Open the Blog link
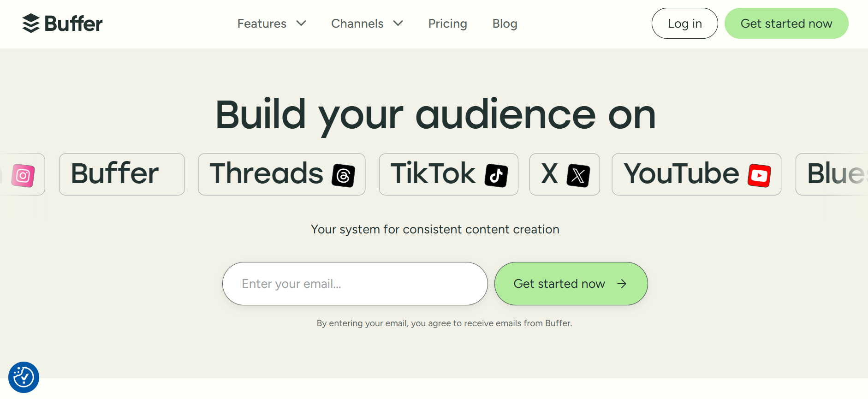Screen dimensions: 868x399 coord(505,24)
